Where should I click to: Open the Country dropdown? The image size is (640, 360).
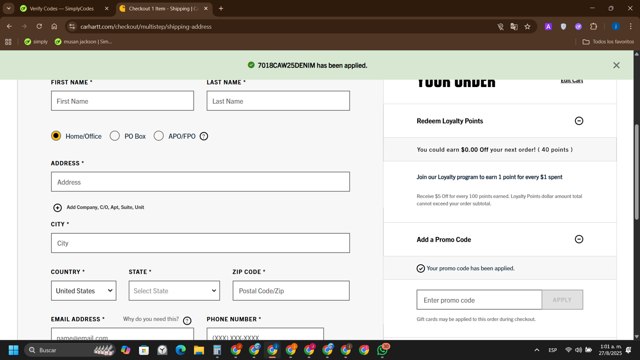click(x=84, y=291)
